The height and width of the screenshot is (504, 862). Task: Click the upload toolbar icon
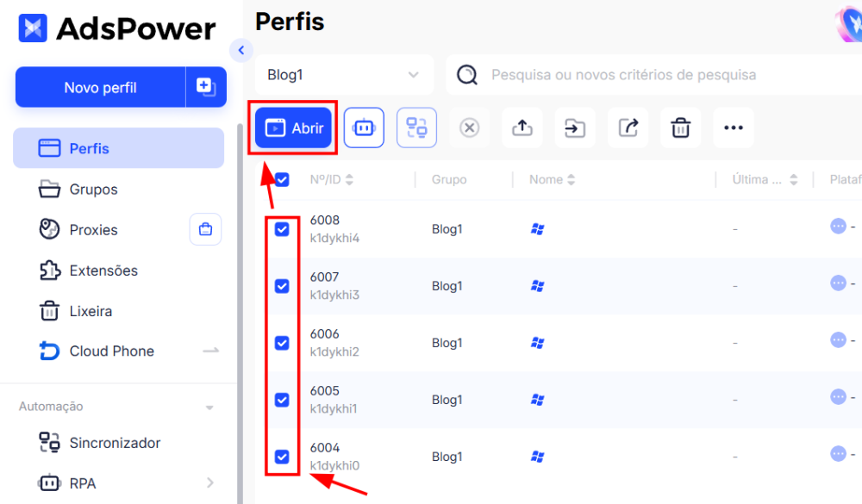point(522,128)
